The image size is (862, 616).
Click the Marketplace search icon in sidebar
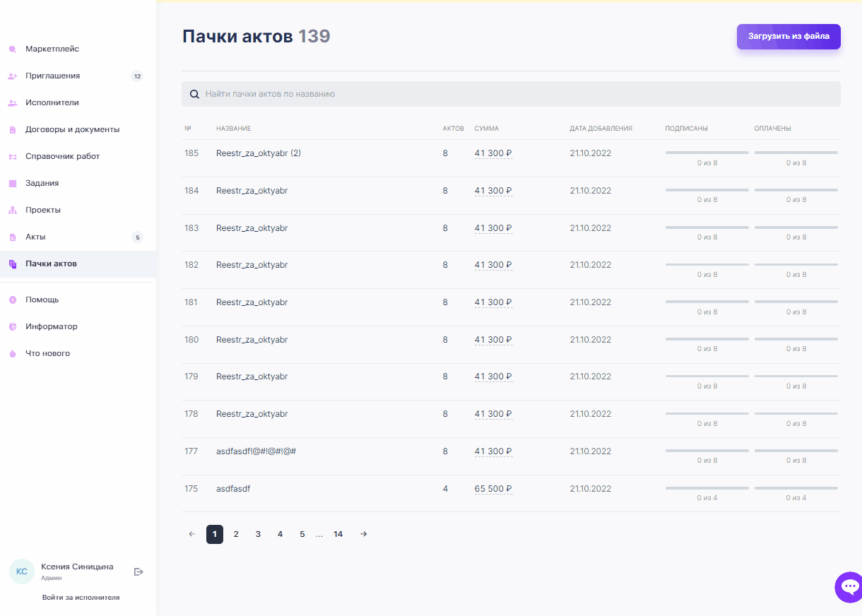coord(12,49)
